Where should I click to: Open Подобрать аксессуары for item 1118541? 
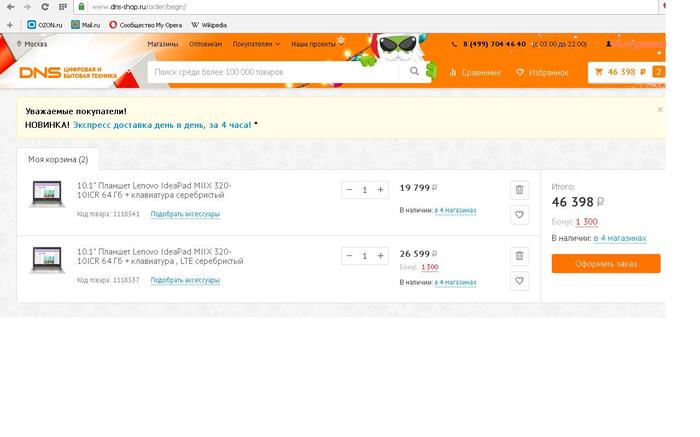pos(185,214)
